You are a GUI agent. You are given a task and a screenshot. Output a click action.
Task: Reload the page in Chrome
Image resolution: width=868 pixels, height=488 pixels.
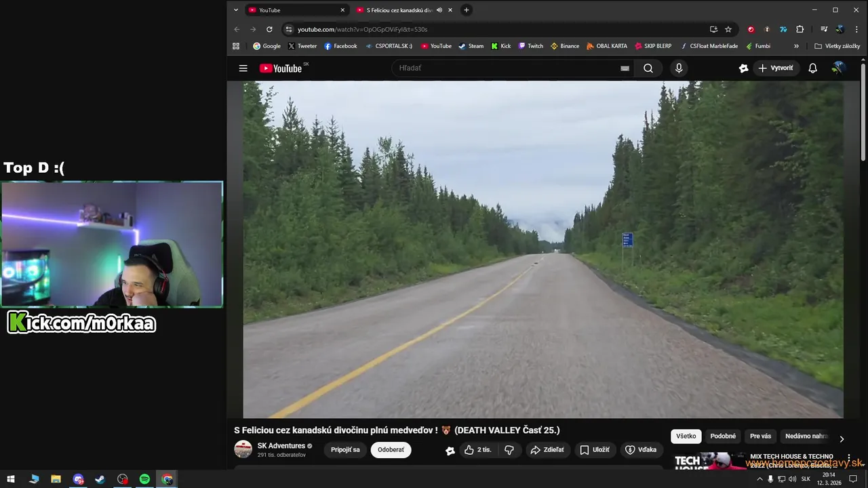click(x=269, y=29)
